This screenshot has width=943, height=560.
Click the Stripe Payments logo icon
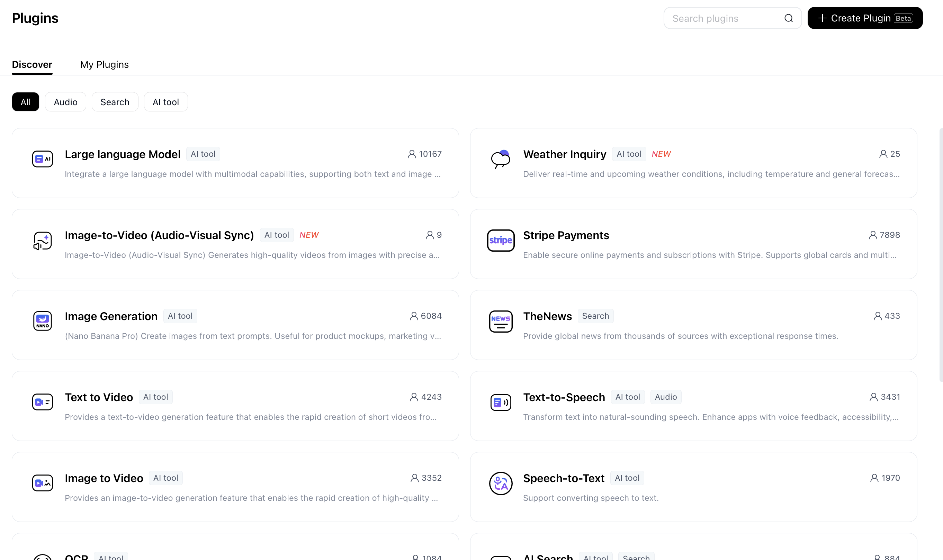[x=500, y=241]
